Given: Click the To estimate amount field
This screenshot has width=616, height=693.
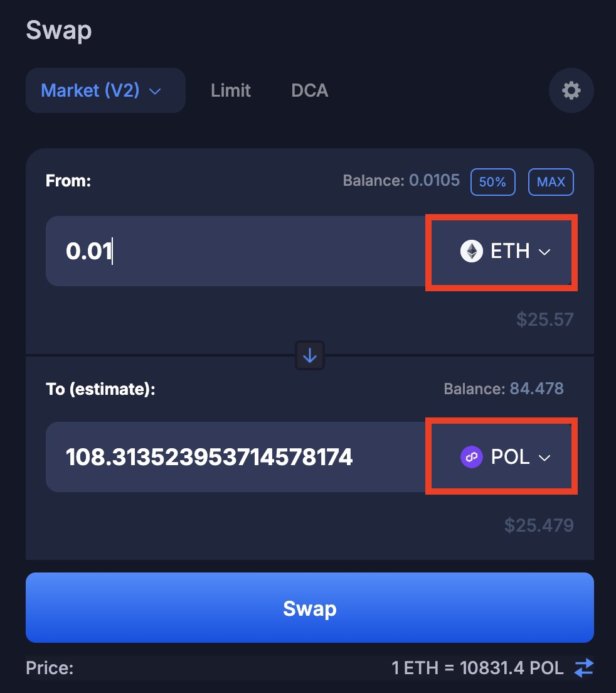Looking at the screenshot, I should [236, 457].
